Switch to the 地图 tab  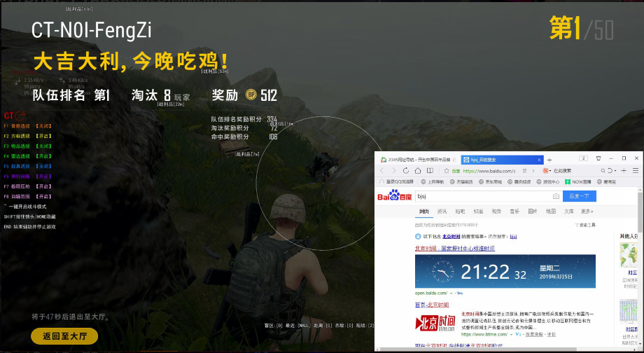[x=551, y=212]
